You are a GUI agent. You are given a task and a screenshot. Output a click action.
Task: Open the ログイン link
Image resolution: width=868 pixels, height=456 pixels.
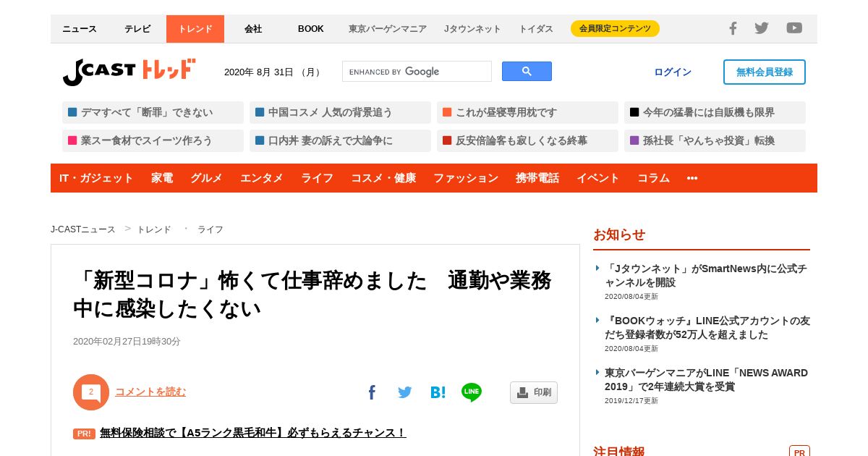(673, 72)
